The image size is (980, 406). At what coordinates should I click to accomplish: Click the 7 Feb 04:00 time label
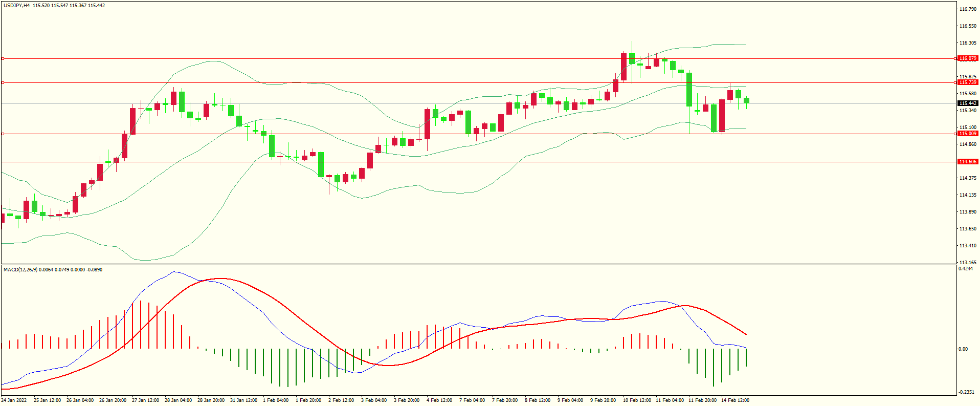coord(473,400)
